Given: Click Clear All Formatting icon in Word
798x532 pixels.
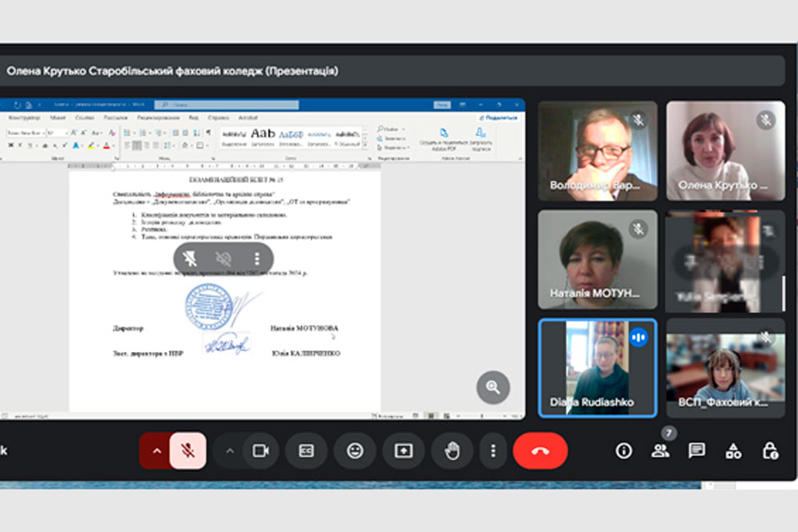Looking at the screenshot, I should click(x=112, y=133).
